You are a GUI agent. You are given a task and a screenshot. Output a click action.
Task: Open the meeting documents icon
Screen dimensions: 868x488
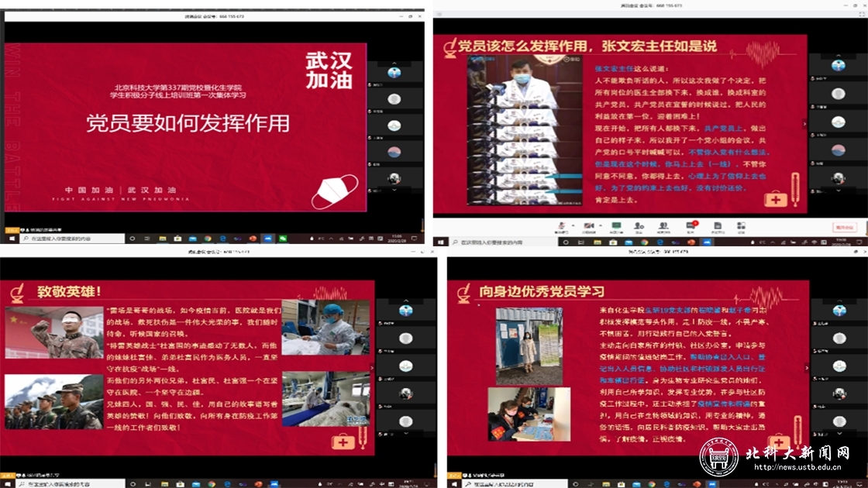pyautogui.click(x=716, y=226)
